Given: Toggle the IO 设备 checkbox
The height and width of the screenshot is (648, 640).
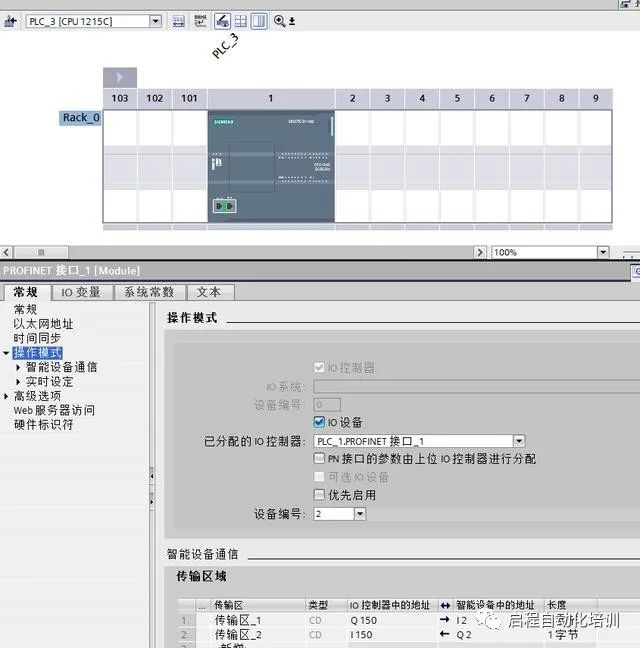Looking at the screenshot, I should (319, 422).
